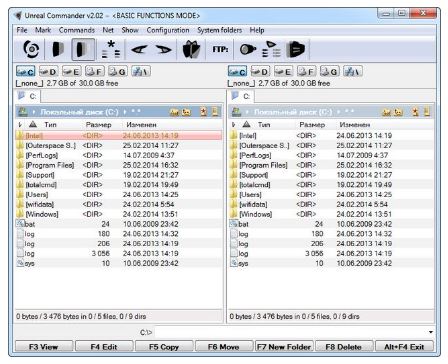
Task: Click the first panel-layout toolbar icon
Action: click(x=58, y=49)
